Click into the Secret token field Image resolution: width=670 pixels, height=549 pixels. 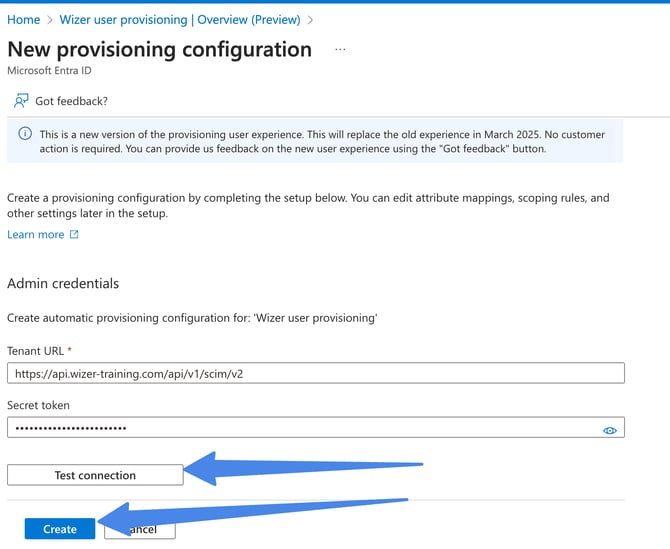pos(300,428)
